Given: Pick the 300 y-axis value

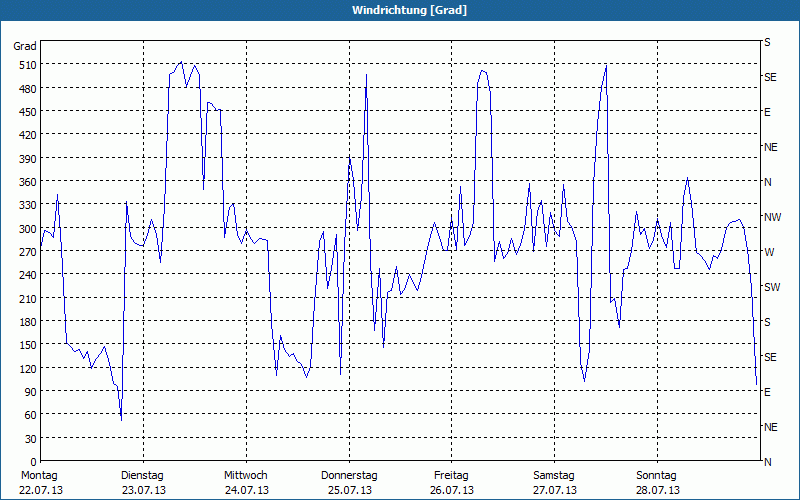Looking at the screenshot, I should pyautogui.click(x=27, y=229).
